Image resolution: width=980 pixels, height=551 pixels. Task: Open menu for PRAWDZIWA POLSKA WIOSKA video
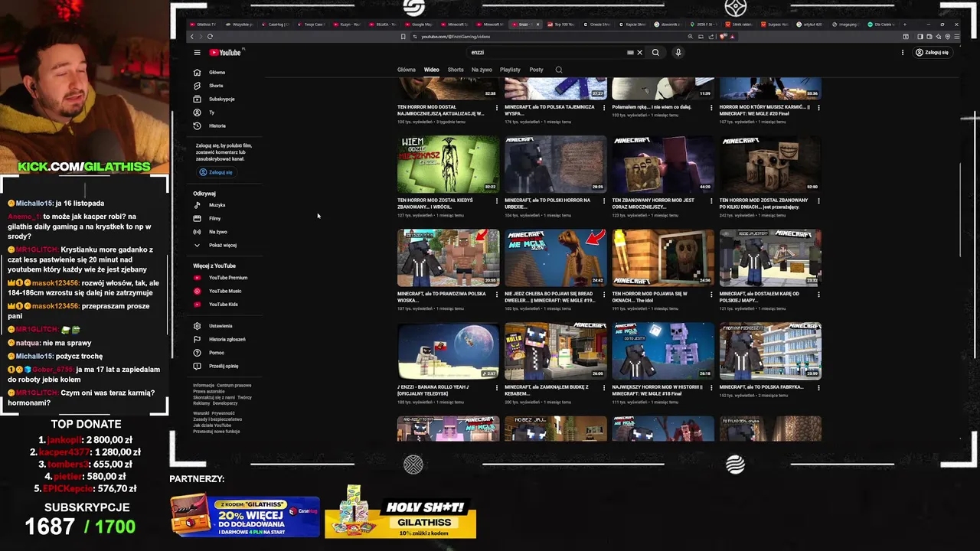[497, 294]
